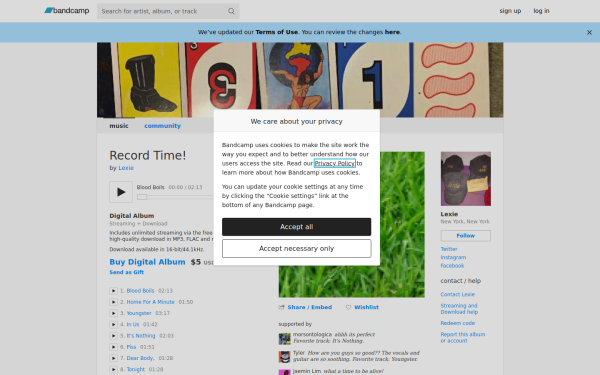Open supporter Tyler's name
The height and width of the screenshot is (375, 600).
click(x=299, y=353)
